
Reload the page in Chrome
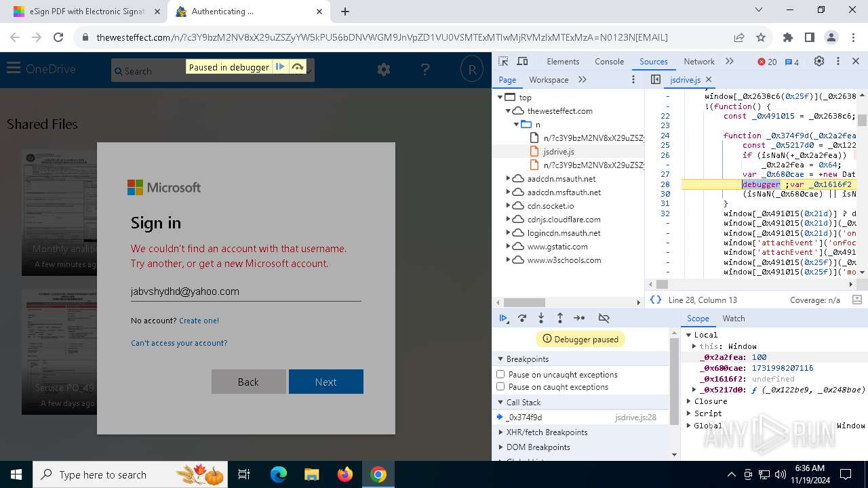[x=58, y=37]
